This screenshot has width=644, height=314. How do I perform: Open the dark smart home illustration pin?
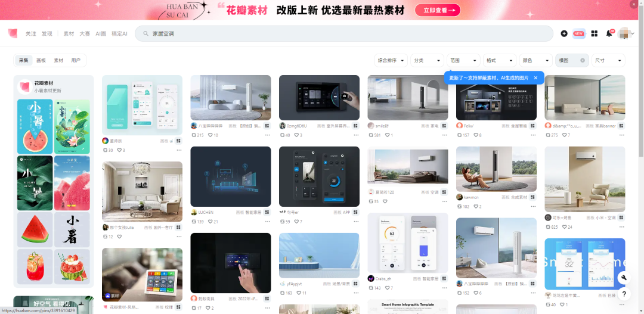231,176
